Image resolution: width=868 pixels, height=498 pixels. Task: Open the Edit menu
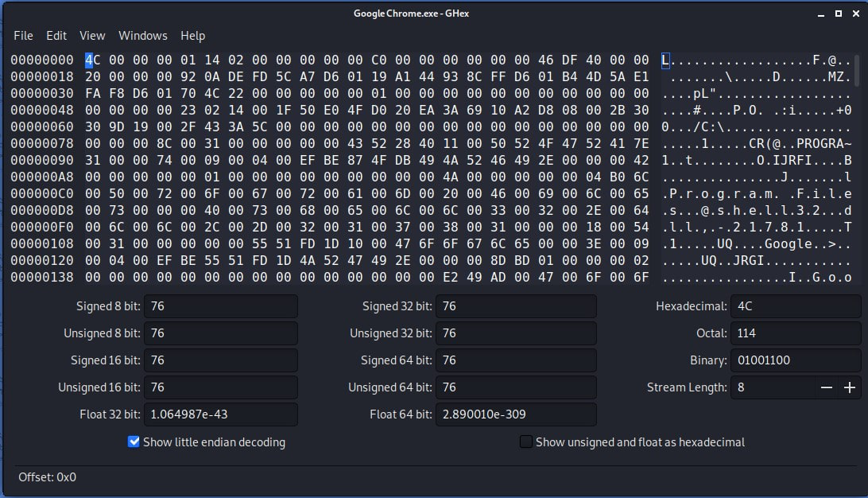[x=56, y=36]
